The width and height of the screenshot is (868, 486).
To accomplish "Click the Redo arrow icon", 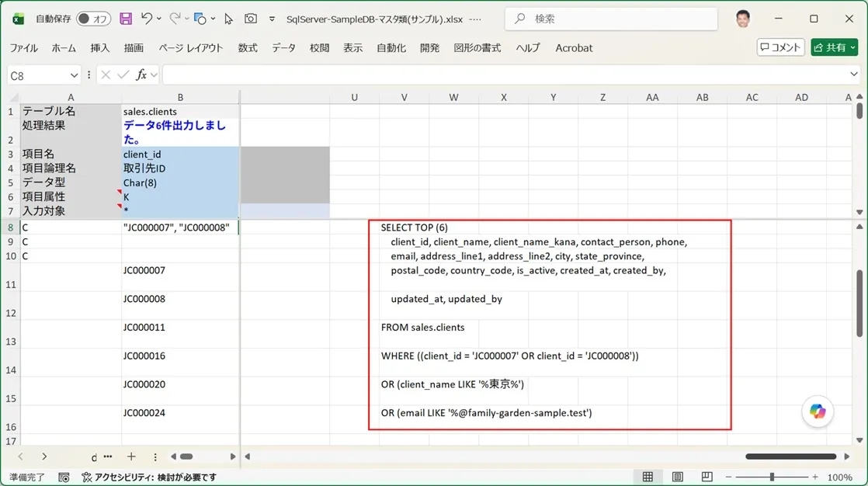I will (175, 19).
